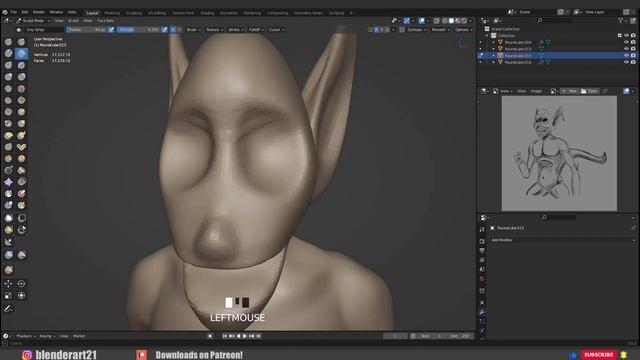This screenshot has width=640, height=360.
Task: Click the brush Radius slider
Action: (87, 29)
